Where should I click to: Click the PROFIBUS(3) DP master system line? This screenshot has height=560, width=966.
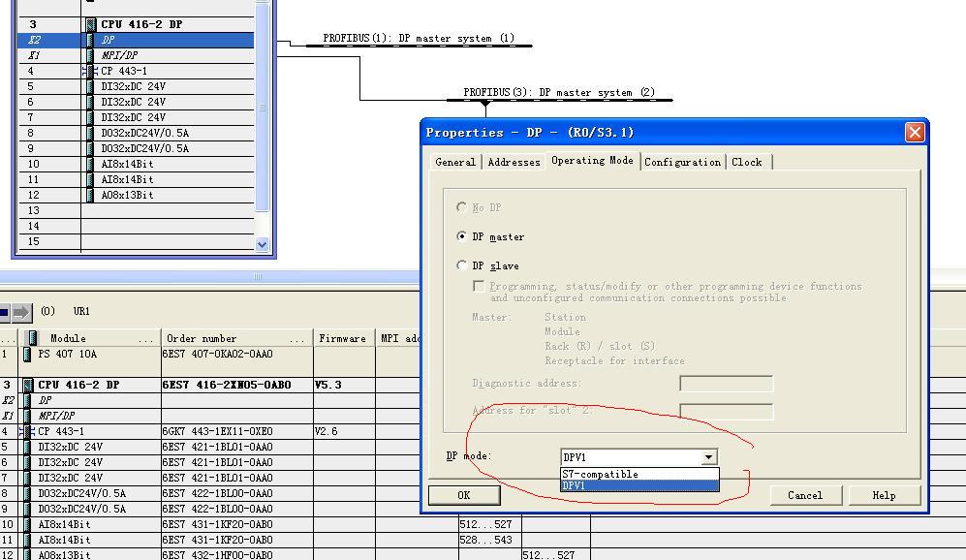[559, 100]
